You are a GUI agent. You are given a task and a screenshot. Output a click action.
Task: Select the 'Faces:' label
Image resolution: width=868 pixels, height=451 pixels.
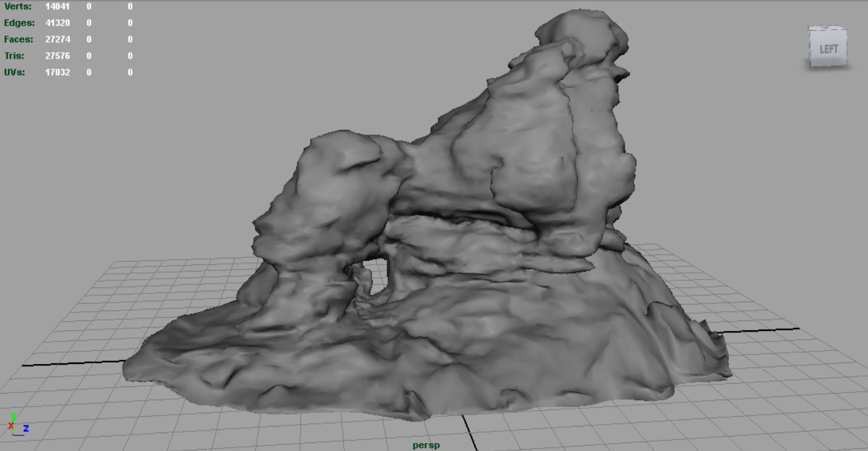pos(18,40)
